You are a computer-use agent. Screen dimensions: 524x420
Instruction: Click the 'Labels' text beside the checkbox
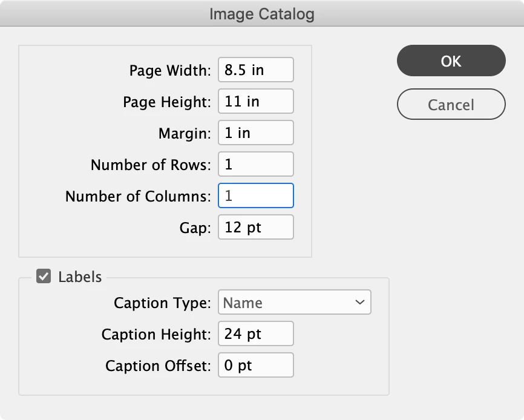click(80, 277)
